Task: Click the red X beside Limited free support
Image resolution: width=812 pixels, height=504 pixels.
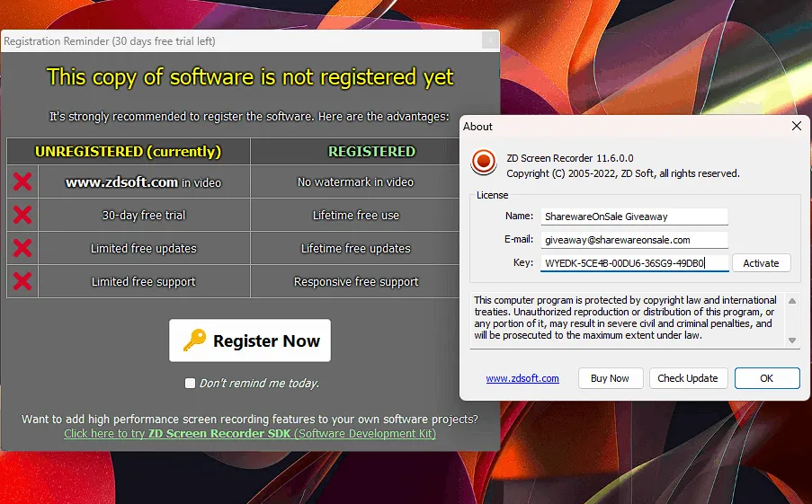Action: pos(22,281)
